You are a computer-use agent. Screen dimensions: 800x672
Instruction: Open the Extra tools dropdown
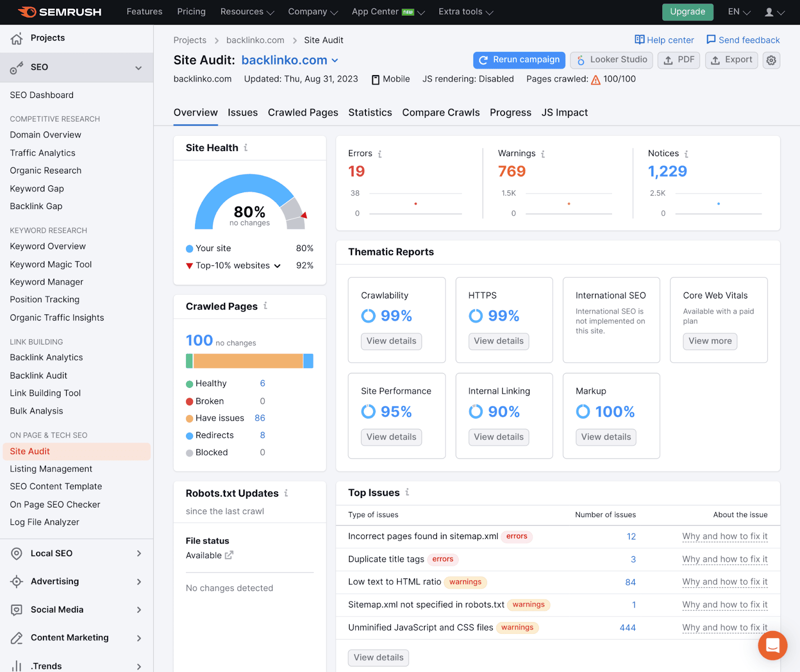coord(466,11)
